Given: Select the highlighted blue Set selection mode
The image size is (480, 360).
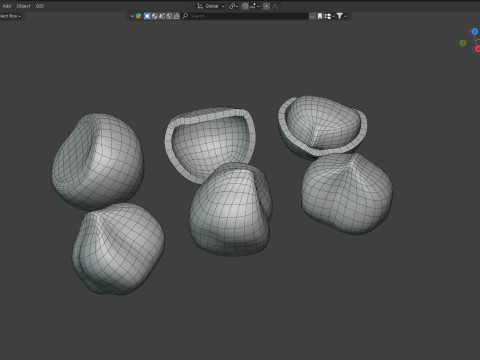Looking at the screenshot, I should click(x=147, y=16).
